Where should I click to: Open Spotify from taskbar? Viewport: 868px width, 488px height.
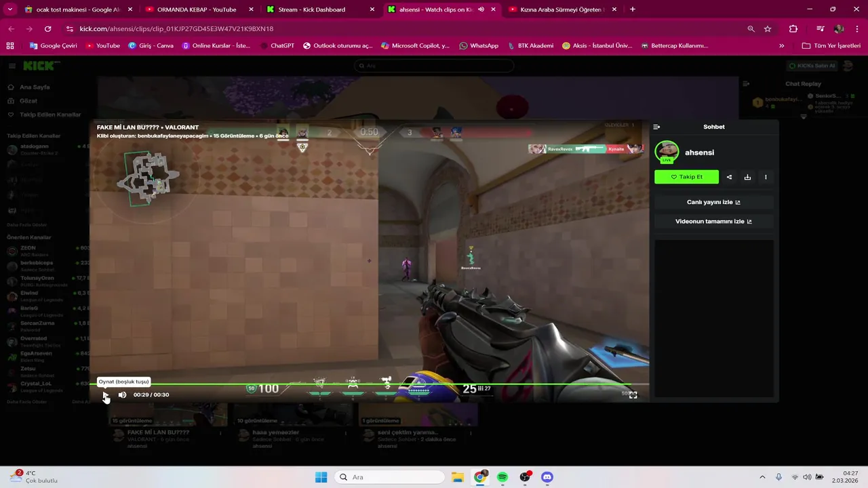coord(502,477)
